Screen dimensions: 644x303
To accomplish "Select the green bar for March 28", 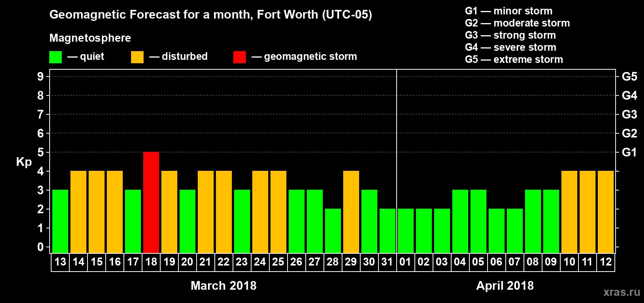I will coord(333,231).
